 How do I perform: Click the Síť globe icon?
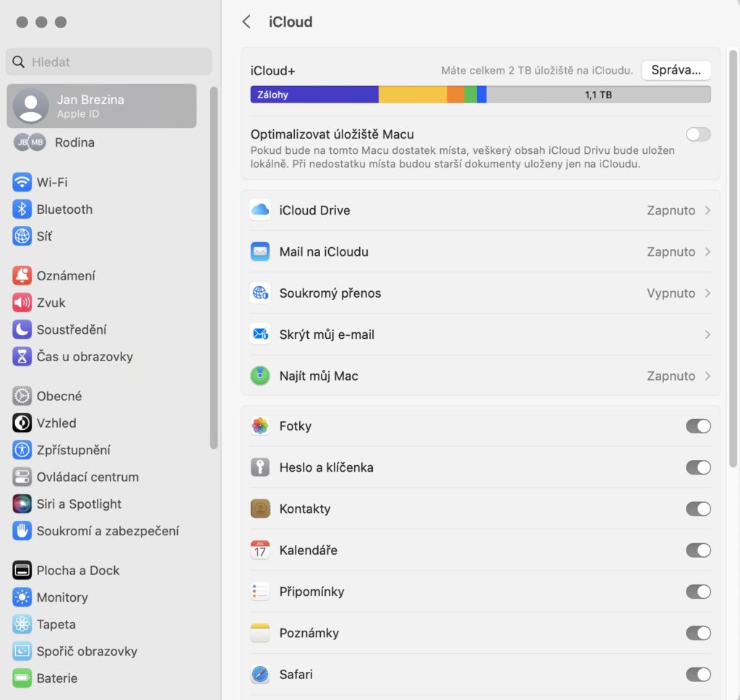coord(22,236)
